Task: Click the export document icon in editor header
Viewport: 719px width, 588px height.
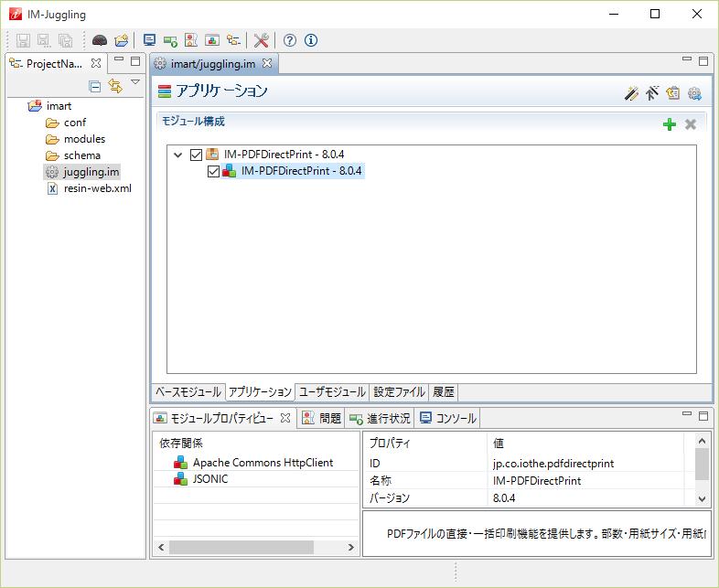Action: coord(672,93)
